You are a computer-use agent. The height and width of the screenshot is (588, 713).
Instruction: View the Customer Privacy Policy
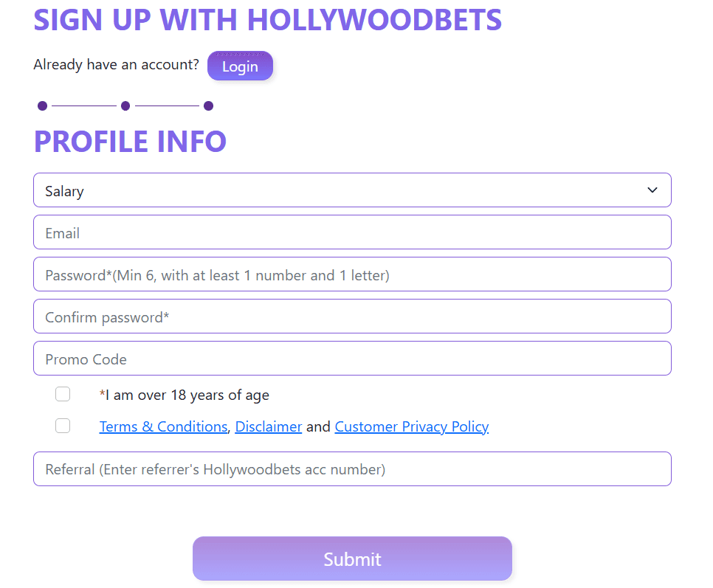(411, 426)
